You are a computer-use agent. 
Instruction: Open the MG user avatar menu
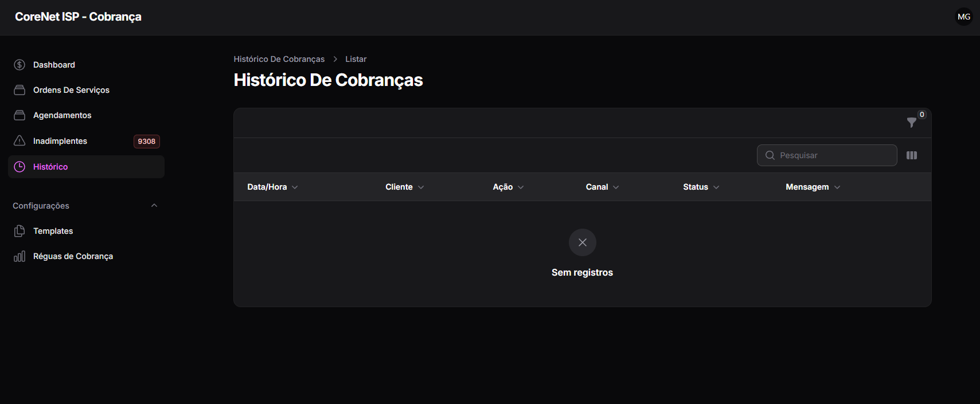(964, 17)
